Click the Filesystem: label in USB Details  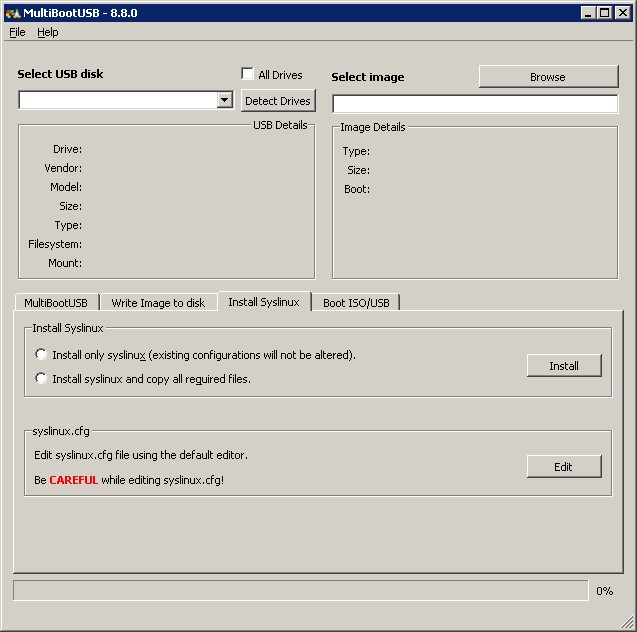tap(55, 244)
